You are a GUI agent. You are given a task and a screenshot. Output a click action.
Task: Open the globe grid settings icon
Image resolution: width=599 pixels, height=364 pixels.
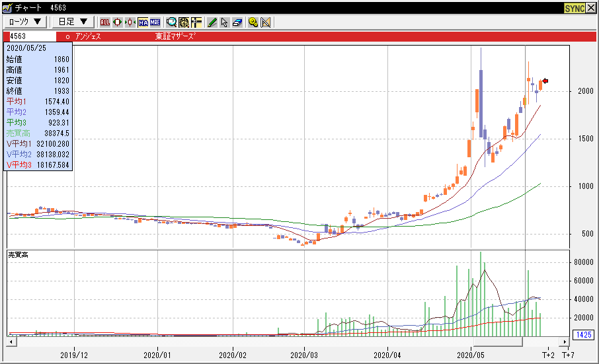[x=184, y=22]
